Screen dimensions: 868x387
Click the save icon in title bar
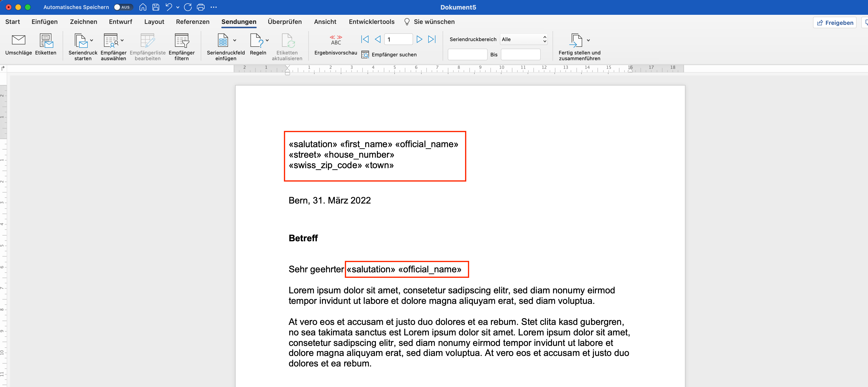(156, 7)
